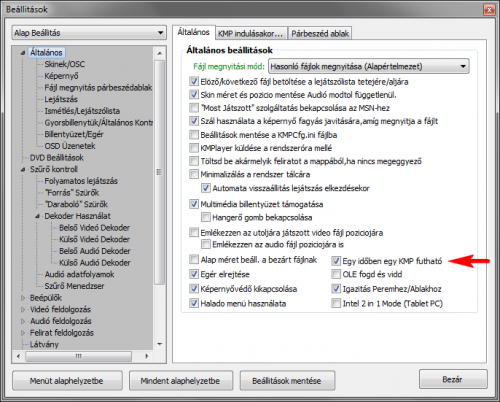
Task: Select Lejátszás in the settings tree
Action: pyautogui.click(x=61, y=99)
